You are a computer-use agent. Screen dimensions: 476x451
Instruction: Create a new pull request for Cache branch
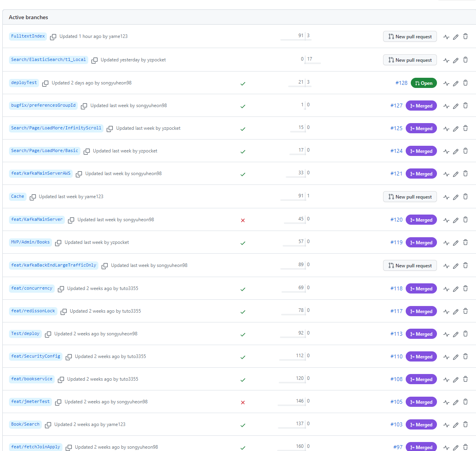pyautogui.click(x=410, y=197)
